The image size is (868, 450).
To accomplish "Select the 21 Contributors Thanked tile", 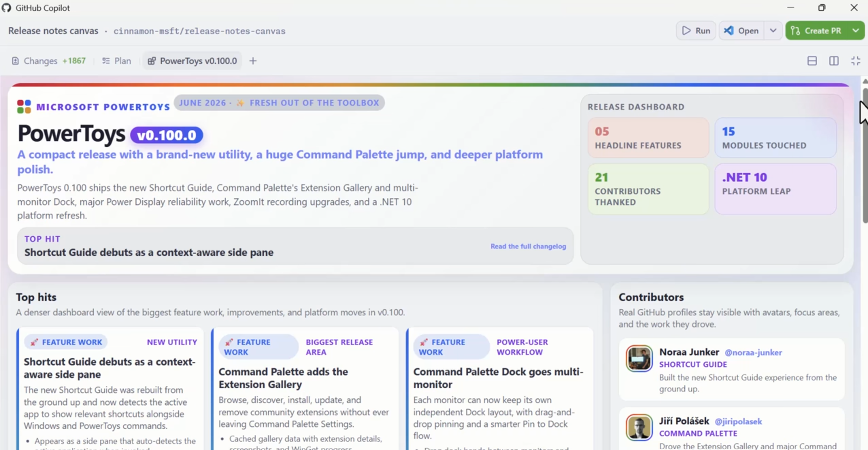I will click(648, 189).
